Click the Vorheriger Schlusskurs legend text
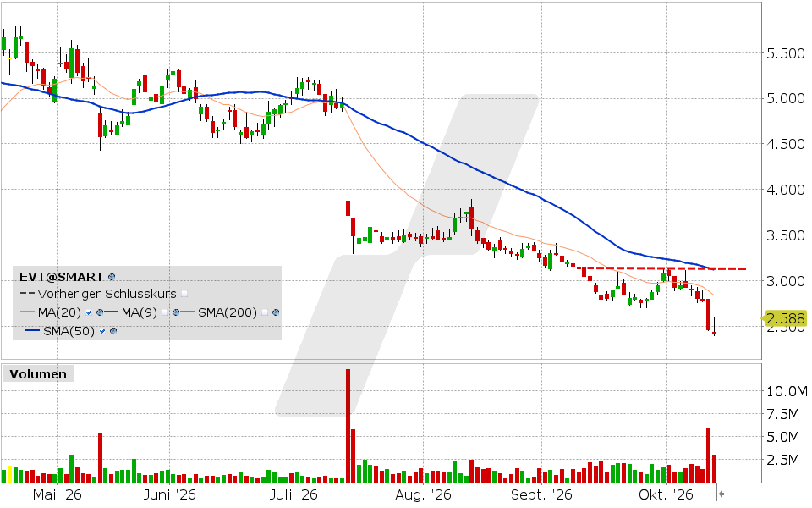Viewport: 812px width, 508px height. pyautogui.click(x=107, y=294)
